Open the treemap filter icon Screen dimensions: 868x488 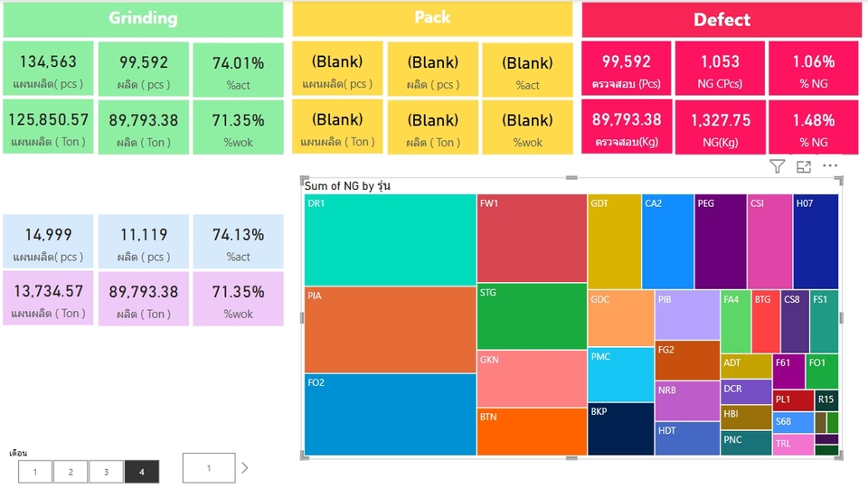click(778, 166)
